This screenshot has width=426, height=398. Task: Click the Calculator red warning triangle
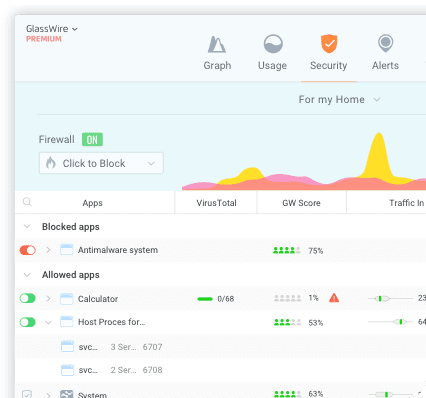click(x=334, y=298)
